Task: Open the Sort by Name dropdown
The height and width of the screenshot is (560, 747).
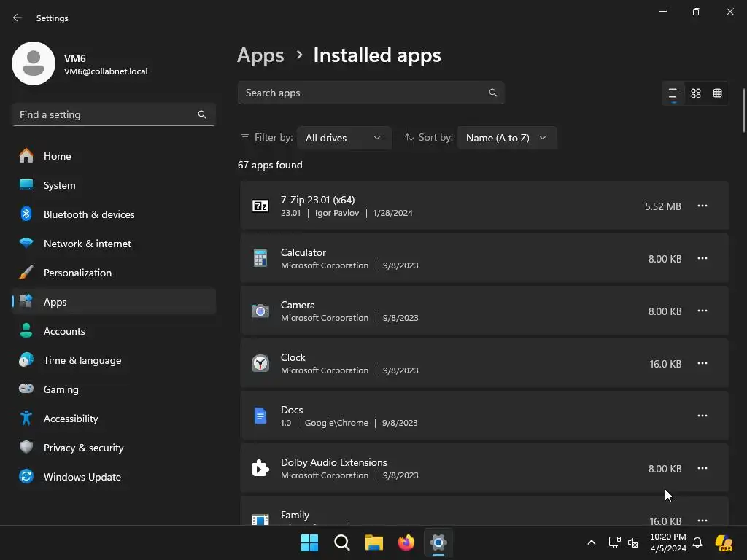Action: pyautogui.click(x=506, y=138)
